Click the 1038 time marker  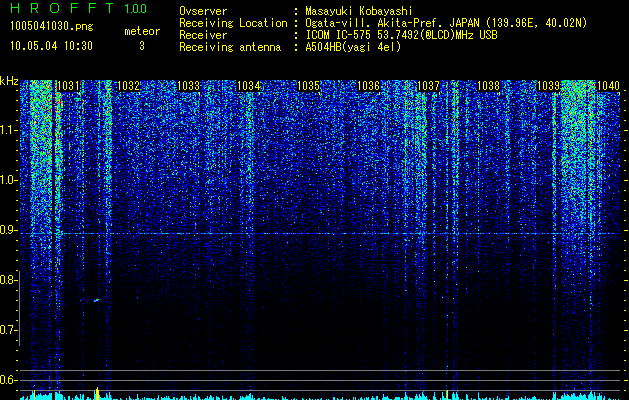tap(489, 86)
